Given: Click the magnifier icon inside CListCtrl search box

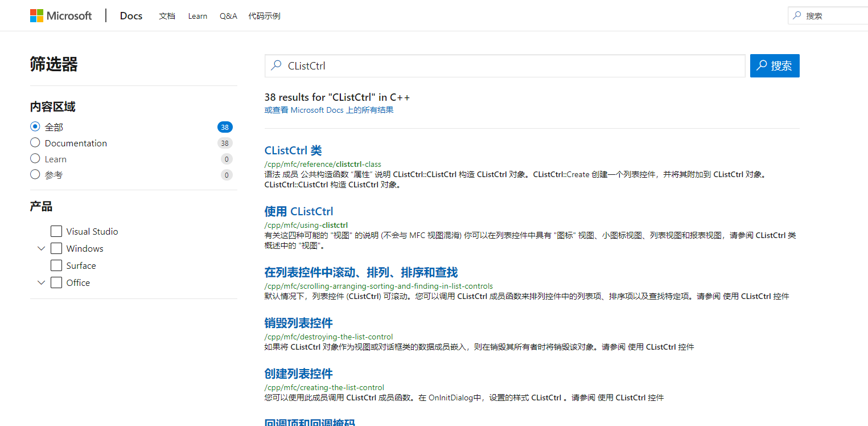Looking at the screenshot, I should tap(276, 65).
